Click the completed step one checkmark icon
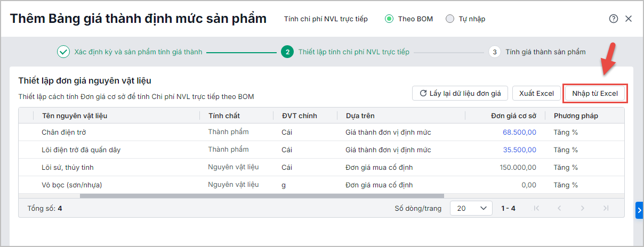This screenshot has height=247, width=644. coord(63,52)
